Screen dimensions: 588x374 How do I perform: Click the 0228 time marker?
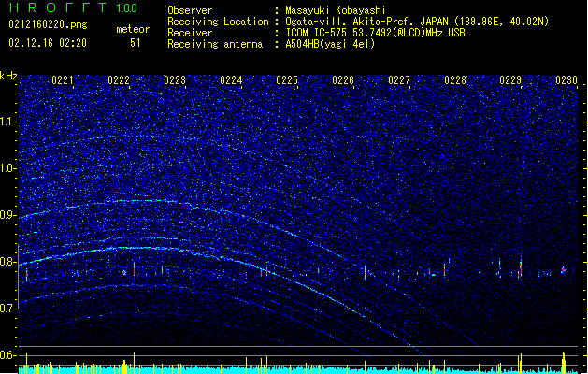click(x=455, y=80)
